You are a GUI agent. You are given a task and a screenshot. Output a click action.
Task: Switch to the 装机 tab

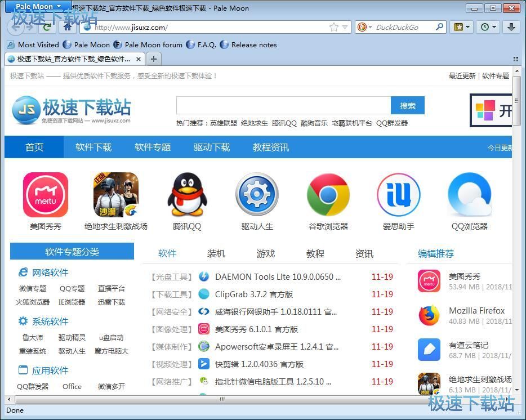coord(216,253)
